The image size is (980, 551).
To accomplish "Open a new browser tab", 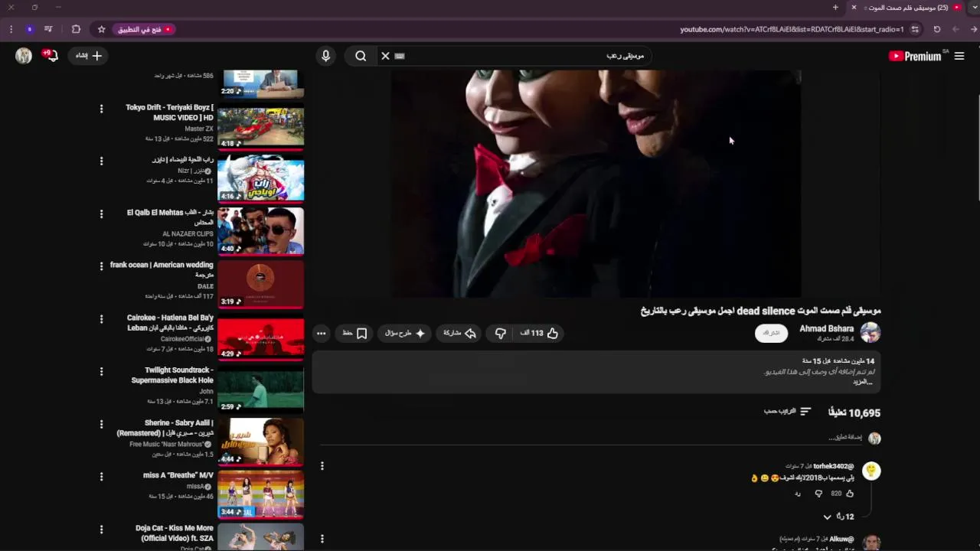I will point(835,8).
